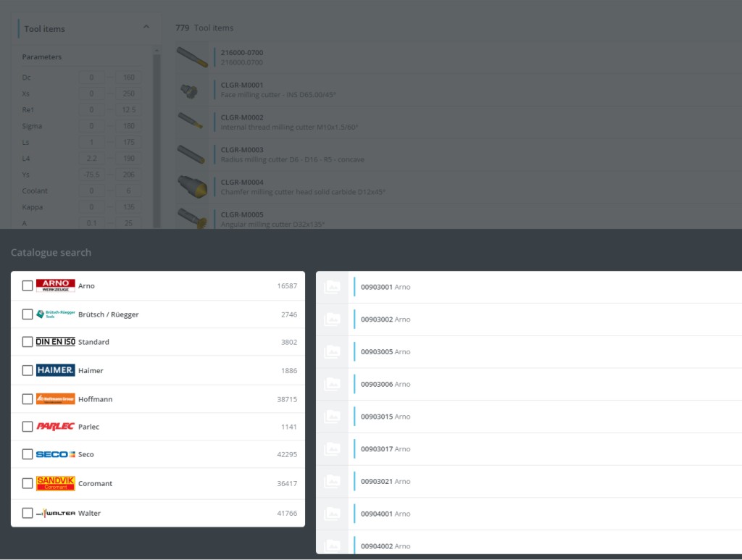Click the Hoffmann Group logo

pos(55,398)
